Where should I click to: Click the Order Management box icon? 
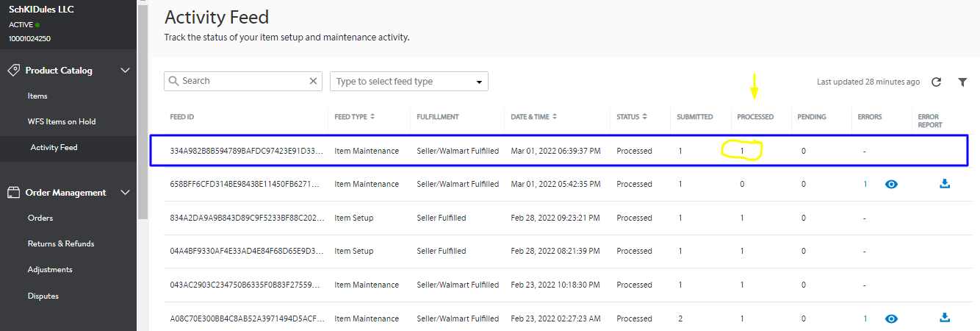12,193
